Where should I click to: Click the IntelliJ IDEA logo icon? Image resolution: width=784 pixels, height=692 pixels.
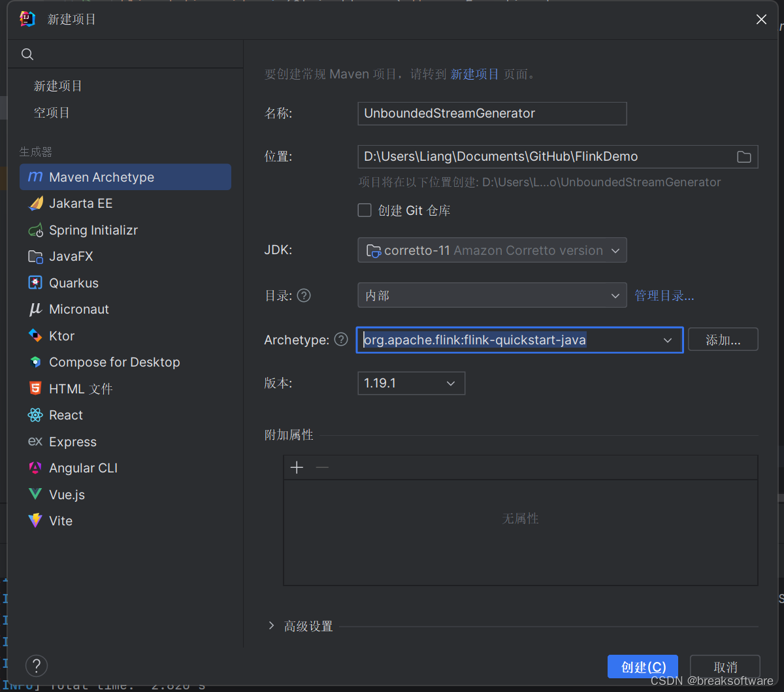pyautogui.click(x=27, y=19)
